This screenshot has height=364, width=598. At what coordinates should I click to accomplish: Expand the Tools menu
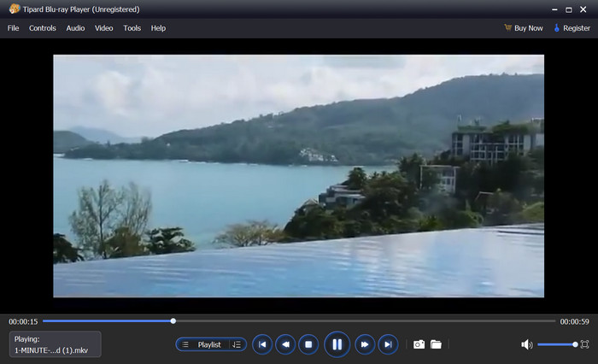click(132, 28)
